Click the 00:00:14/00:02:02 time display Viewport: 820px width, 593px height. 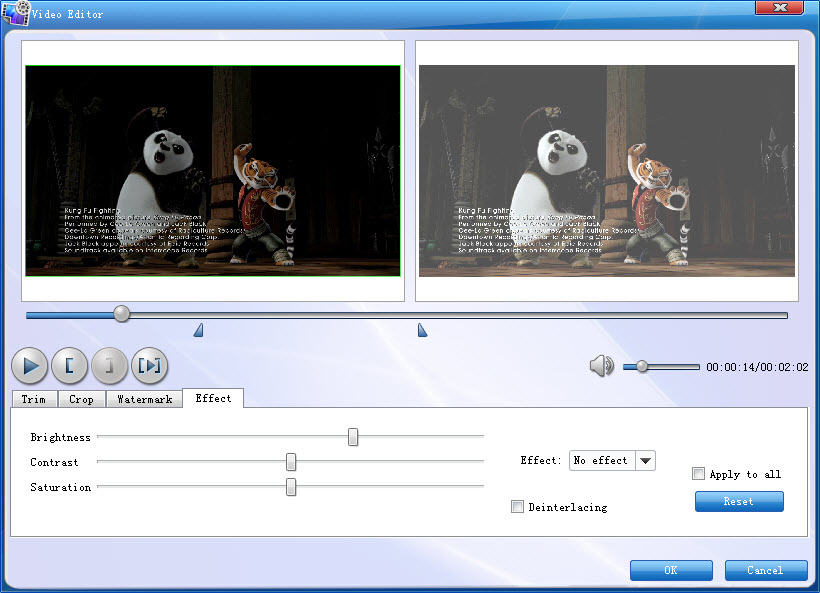click(x=757, y=367)
